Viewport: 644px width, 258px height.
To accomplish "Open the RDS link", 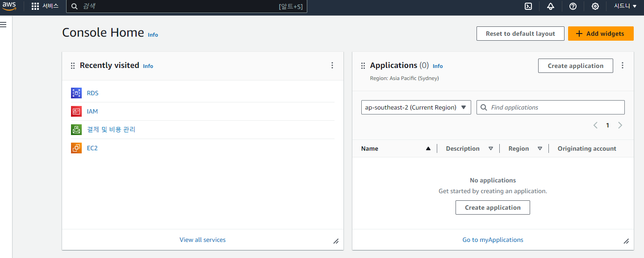I will [92, 93].
